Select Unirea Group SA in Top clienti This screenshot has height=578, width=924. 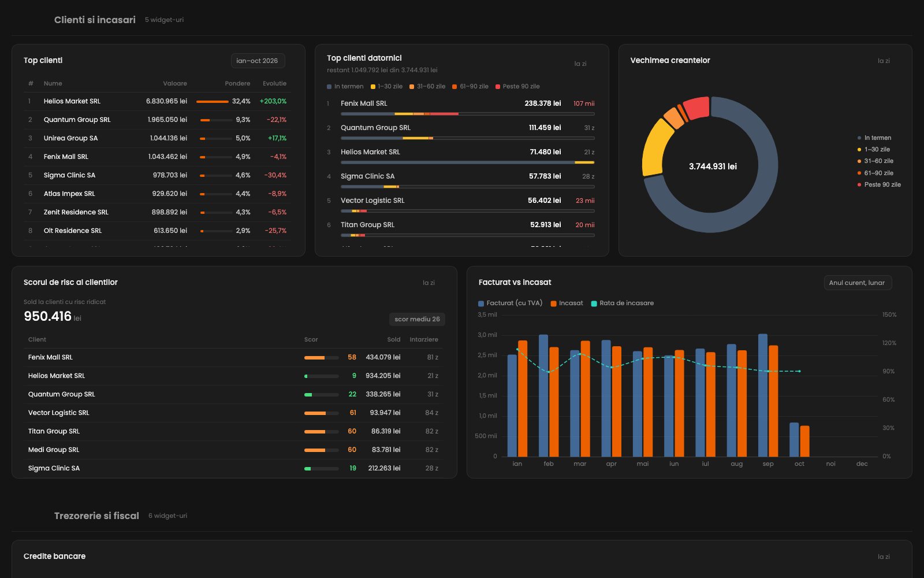click(x=157, y=138)
